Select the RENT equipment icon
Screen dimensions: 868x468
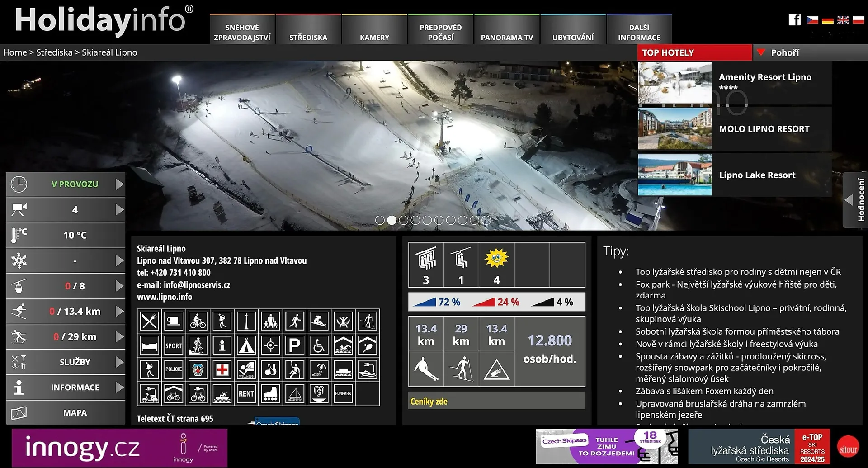tap(246, 394)
